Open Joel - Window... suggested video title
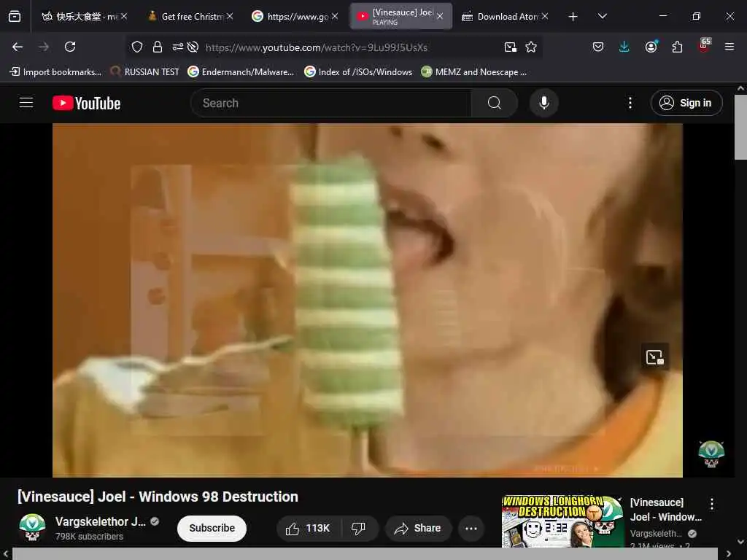The width and height of the screenshot is (747, 560). [665, 510]
